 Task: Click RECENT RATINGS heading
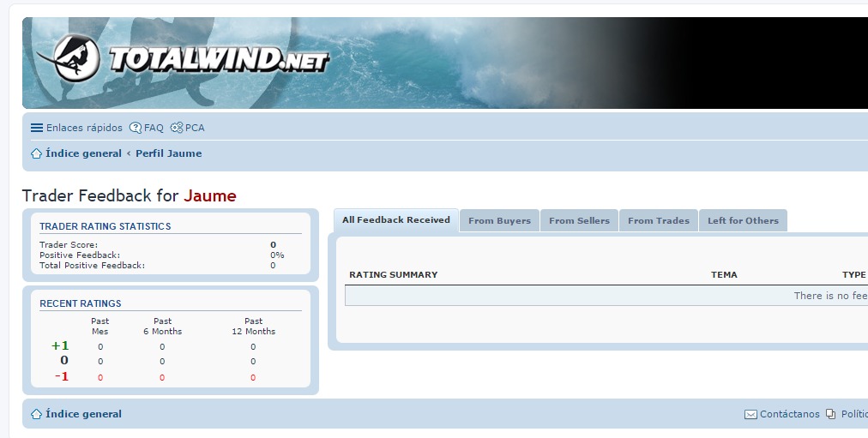(81, 303)
